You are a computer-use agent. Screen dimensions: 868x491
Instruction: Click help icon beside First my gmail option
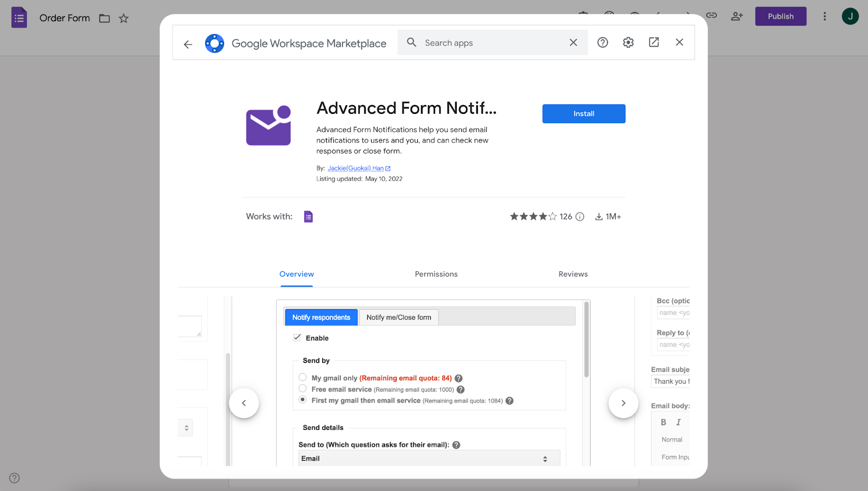pyautogui.click(x=509, y=401)
